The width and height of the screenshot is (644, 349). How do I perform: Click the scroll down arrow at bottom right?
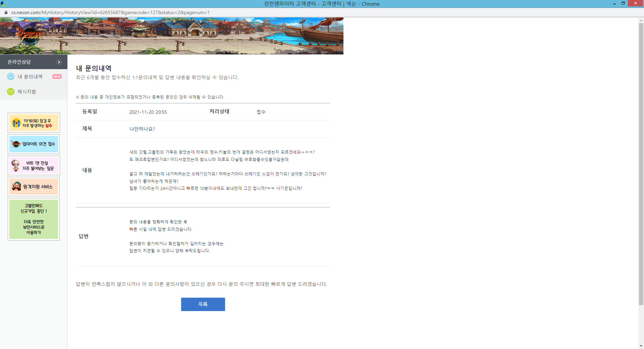pyautogui.click(x=641, y=346)
